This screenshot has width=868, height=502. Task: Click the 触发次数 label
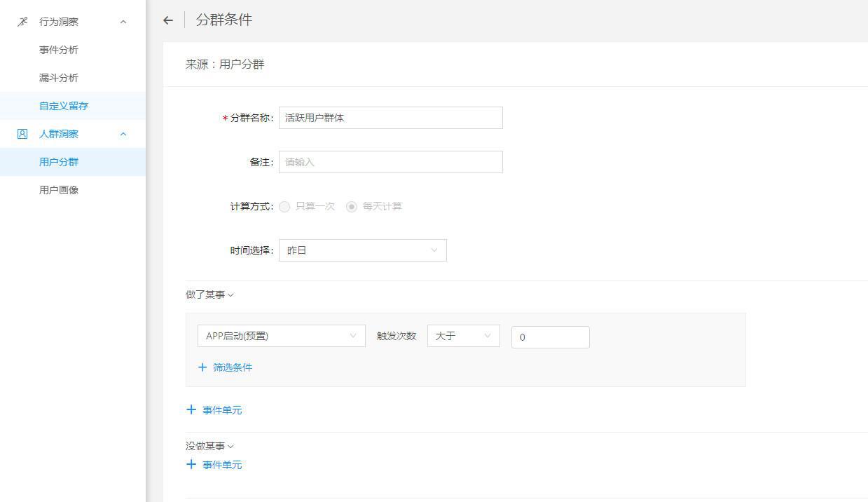(397, 336)
